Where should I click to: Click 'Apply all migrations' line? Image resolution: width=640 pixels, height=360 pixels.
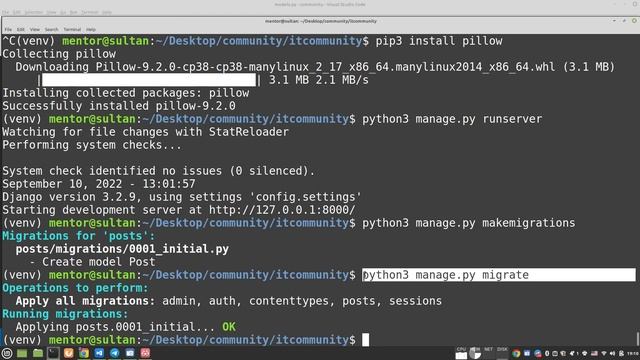pyautogui.click(x=229, y=301)
